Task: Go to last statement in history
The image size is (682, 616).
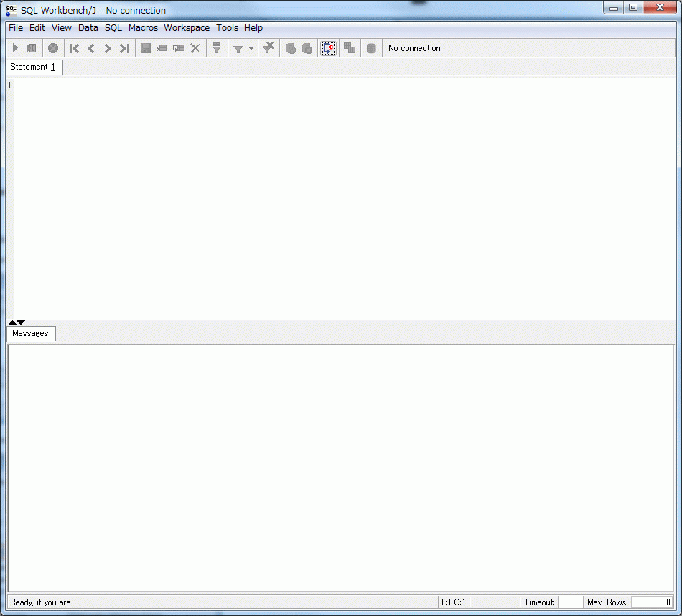Action: click(124, 48)
